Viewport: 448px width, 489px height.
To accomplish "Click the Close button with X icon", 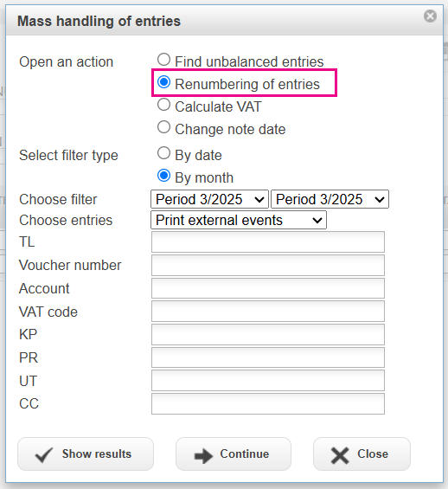I will 362,454.
